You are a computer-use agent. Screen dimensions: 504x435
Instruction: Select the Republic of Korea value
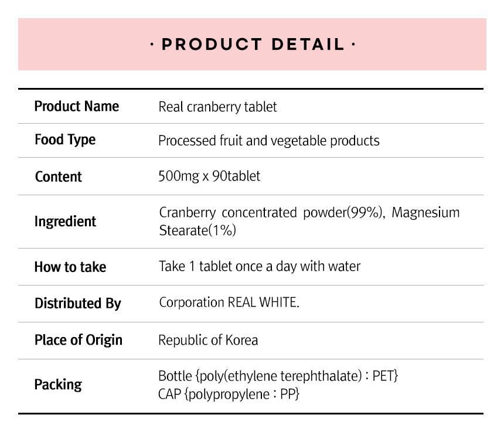pos(208,340)
